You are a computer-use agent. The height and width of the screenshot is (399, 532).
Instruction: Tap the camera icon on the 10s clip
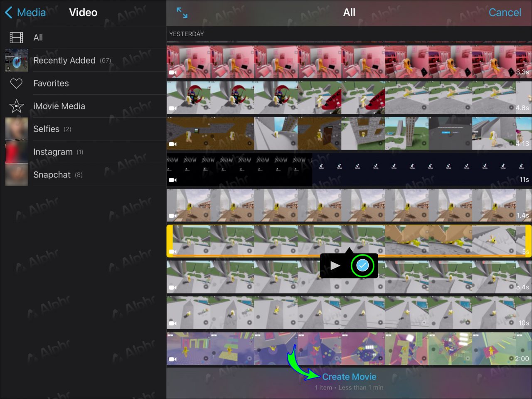173,323
